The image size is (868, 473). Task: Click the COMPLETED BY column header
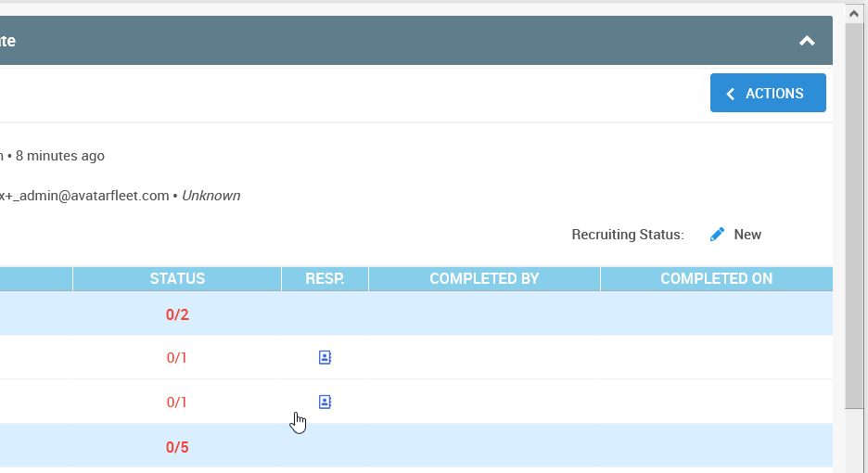click(484, 278)
